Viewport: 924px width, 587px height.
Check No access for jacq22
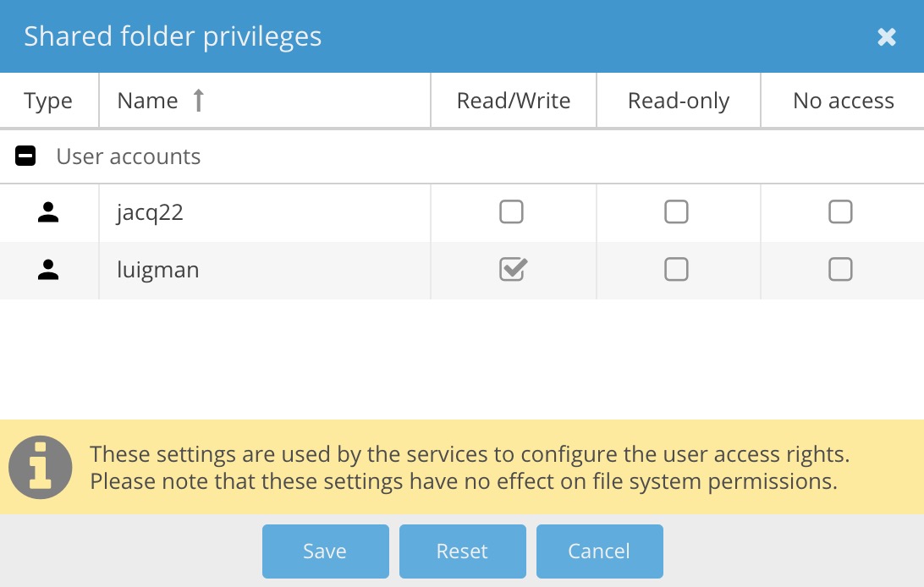(840, 212)
